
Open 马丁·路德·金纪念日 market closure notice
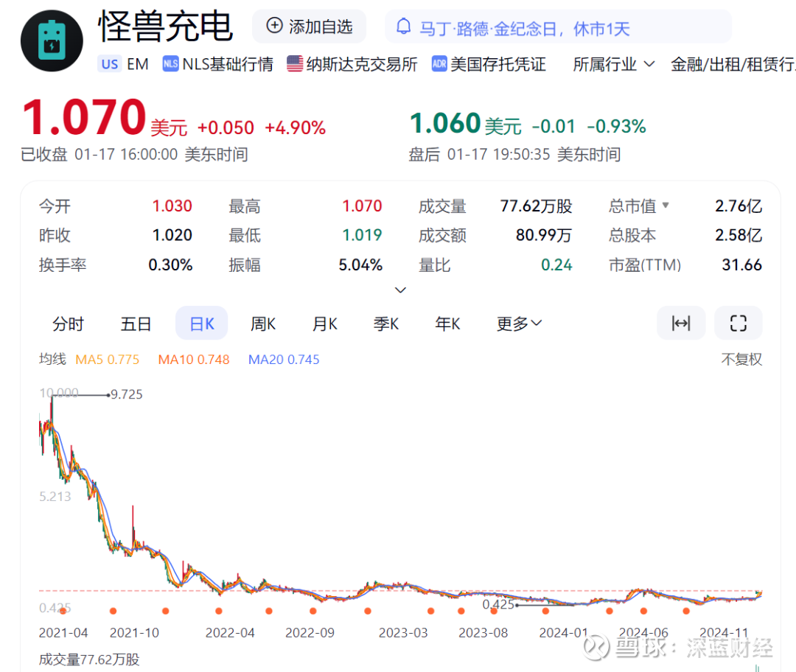click(x=525, y=29)
